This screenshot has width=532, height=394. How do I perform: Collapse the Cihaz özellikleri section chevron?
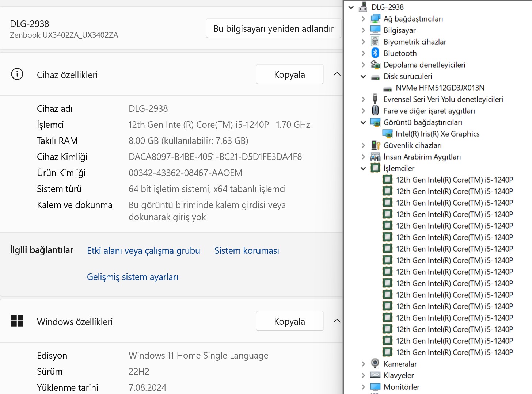point(337,74)
